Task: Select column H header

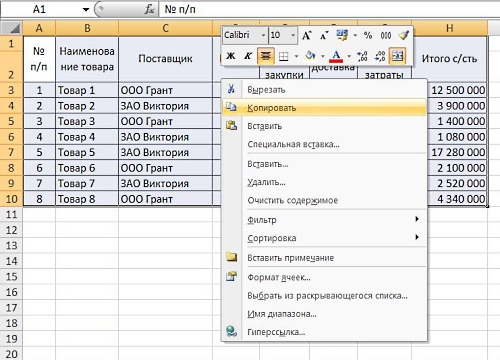Action: tap(449, 28)
